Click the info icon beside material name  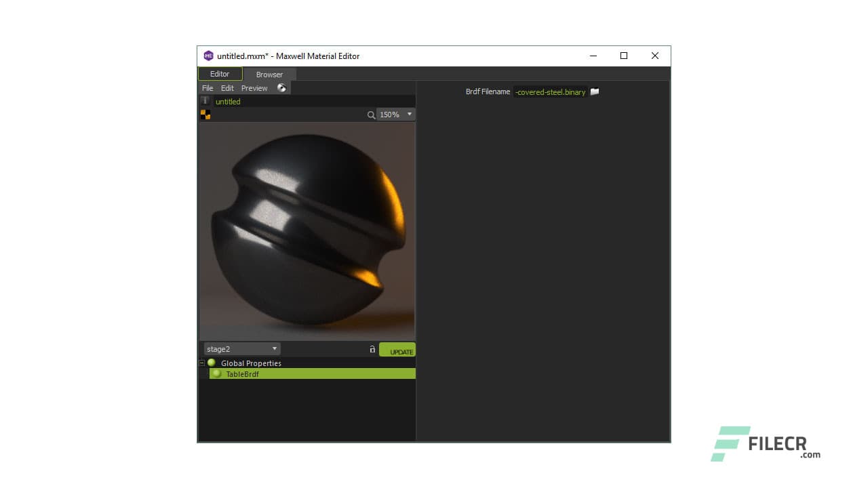[205, 100]
